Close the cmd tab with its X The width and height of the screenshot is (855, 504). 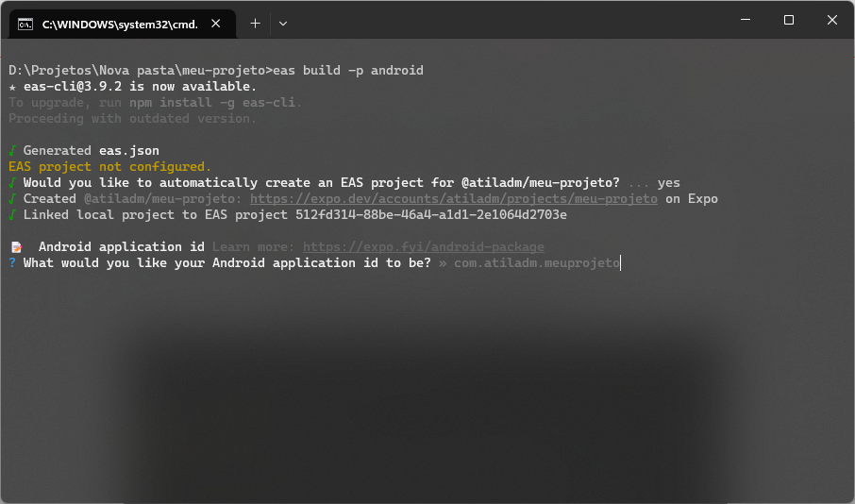[216, 24]
